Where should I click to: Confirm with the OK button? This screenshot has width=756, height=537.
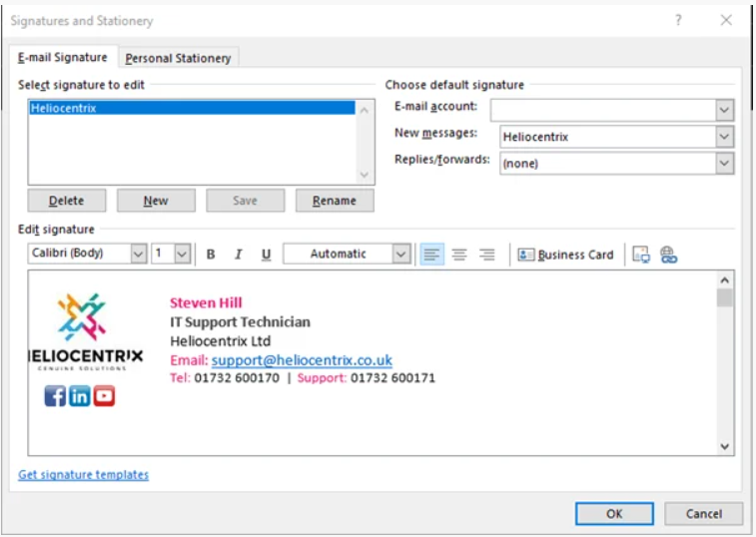[614, 514]
